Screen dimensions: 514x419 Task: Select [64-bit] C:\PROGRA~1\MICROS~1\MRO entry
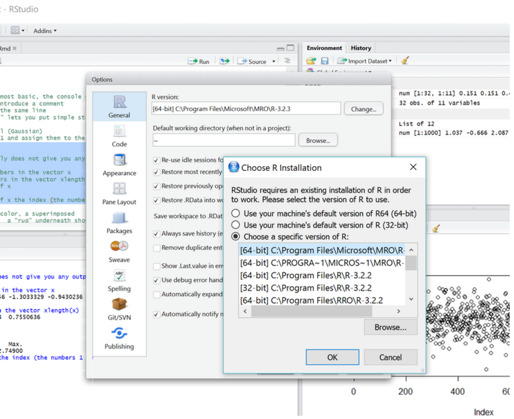click(322, 263)
